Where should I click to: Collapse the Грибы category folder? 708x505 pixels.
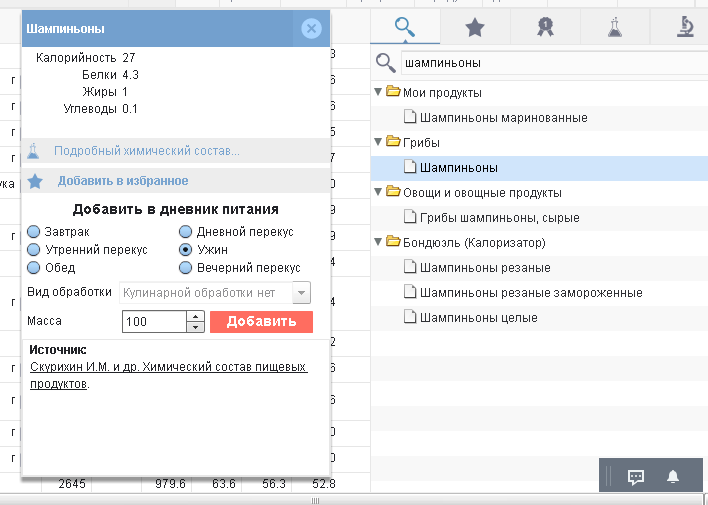pyautogui.click(x=378, y=142)
